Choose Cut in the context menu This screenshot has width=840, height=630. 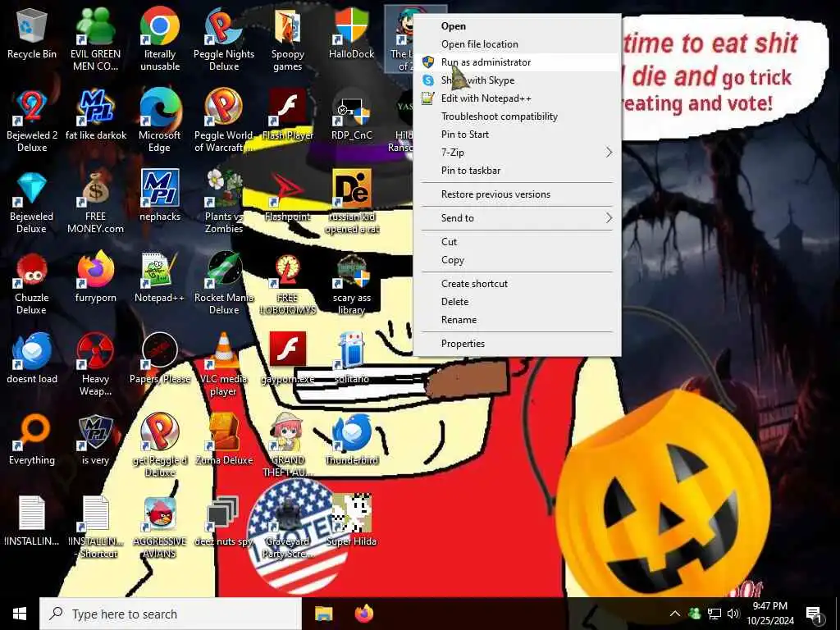tap(517, 242)
